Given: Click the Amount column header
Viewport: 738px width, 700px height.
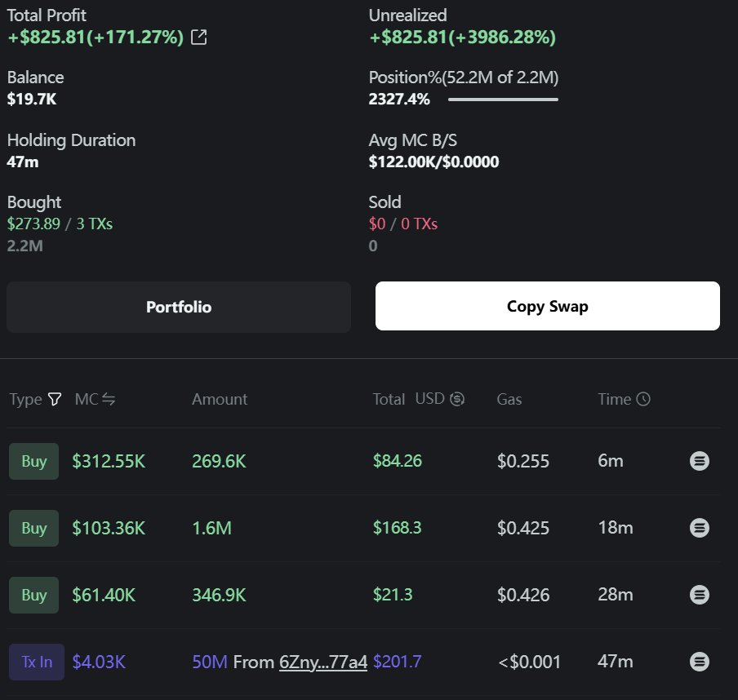Looking at the screenshot, I should (220, 400).
